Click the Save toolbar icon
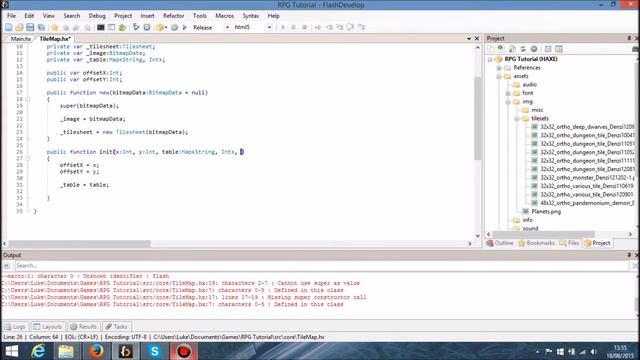This screenshot has height=360, width=640. [x=30, y=27]
